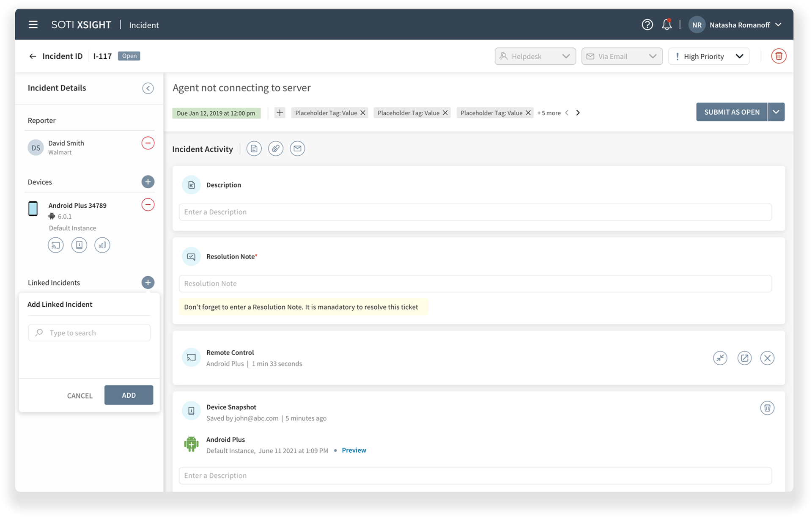
Task: Cancel adding linked incident
Action: pyautogui.click(x=80, y=396)
